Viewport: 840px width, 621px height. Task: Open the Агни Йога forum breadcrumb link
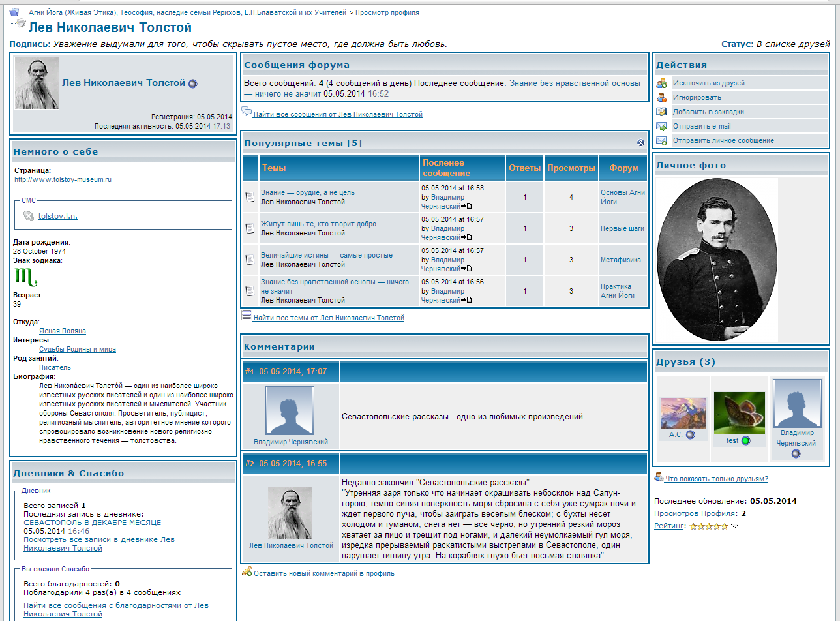[x=188, y=12]
